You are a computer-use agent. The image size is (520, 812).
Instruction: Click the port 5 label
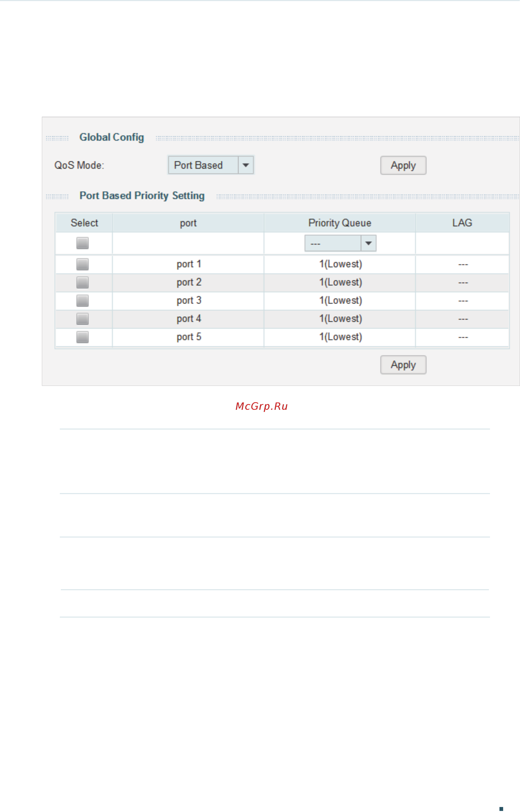pyautogui.click(x=189, y=337)
